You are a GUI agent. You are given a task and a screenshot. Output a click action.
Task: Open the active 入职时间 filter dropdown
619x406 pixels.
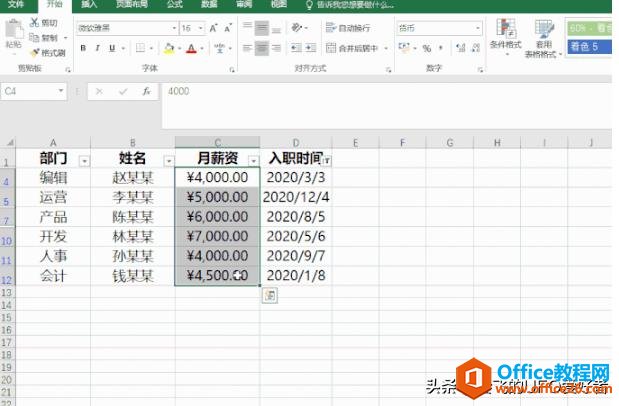(326, 161)
